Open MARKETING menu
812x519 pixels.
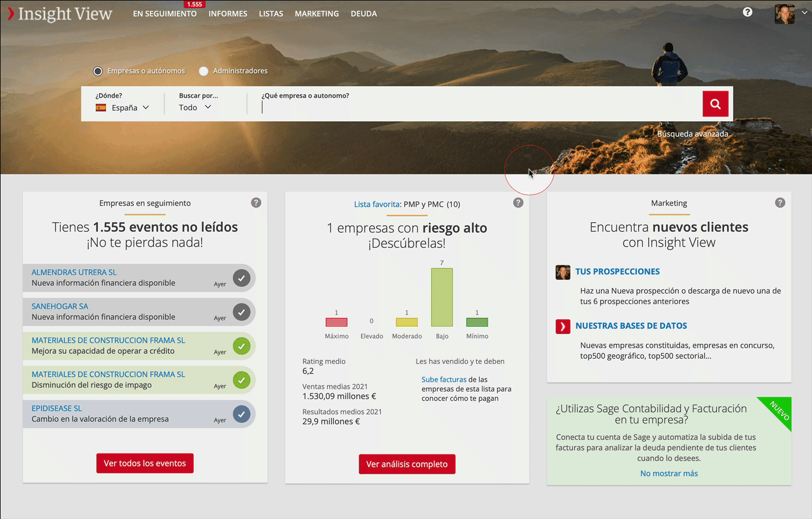(317, 13)
